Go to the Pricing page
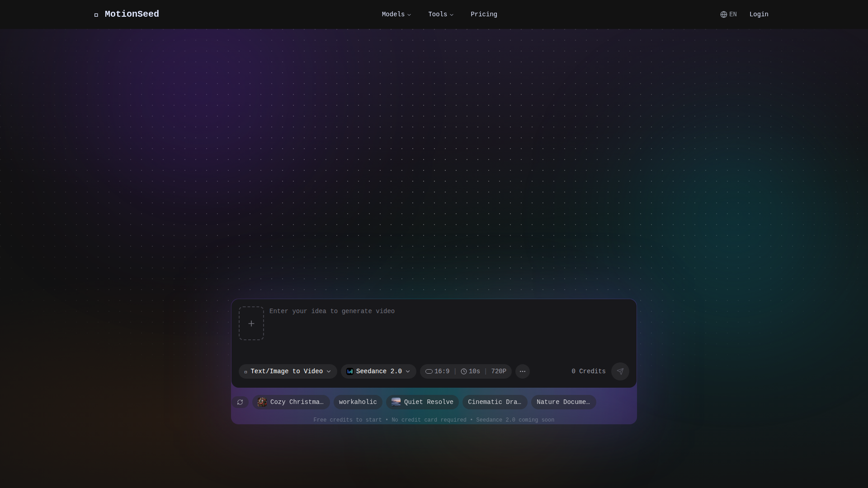This screenshot has height=488, width=868. coord(484,14)
